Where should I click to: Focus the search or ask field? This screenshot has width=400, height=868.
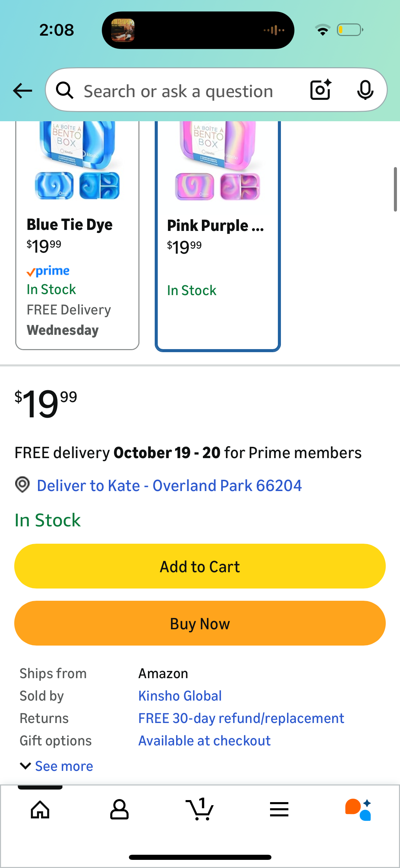tap(178, 91)
